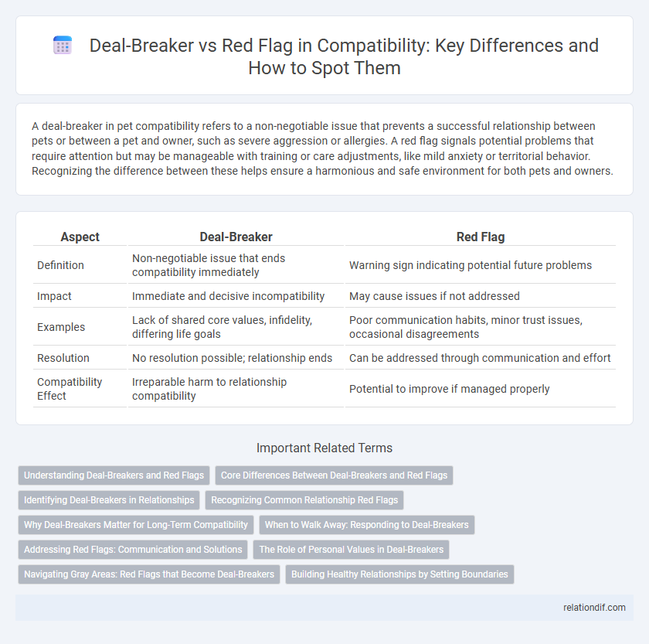Select 'Addressing Red Flags: Communication and Solutions'
The image size is (649, 644).
[x=133, y=550]
